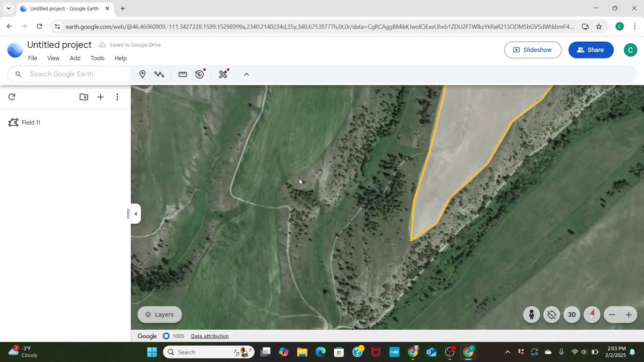This screenshot has height=362, width=644.
Task: Click the Saved to Google Drive status
Action: [x=130, y=45]
